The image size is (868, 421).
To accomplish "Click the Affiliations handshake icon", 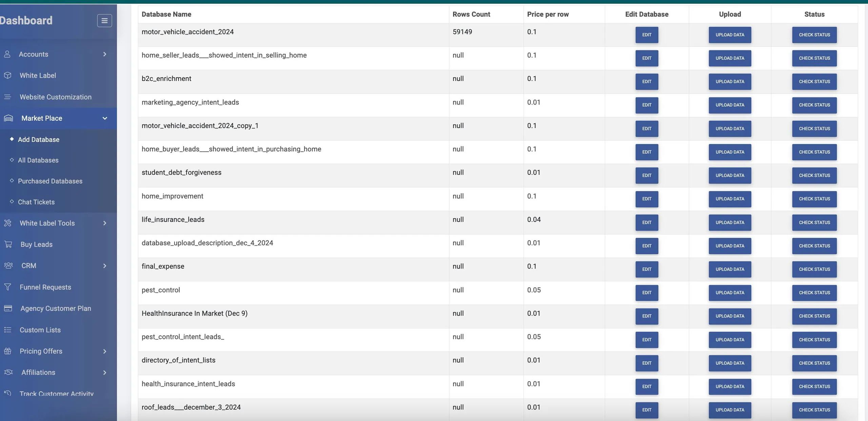I will (x=8, y=372).
